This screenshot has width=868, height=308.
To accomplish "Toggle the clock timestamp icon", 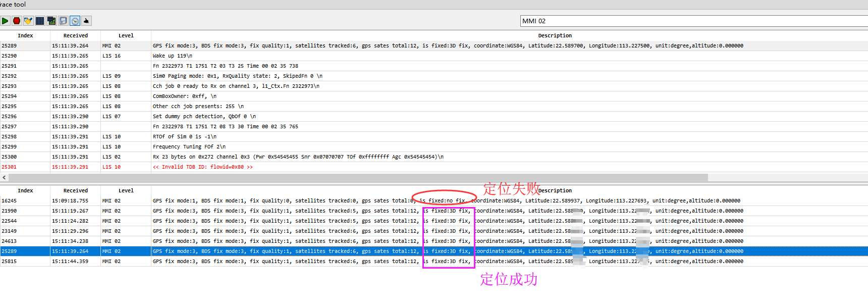I will point(75,21).
